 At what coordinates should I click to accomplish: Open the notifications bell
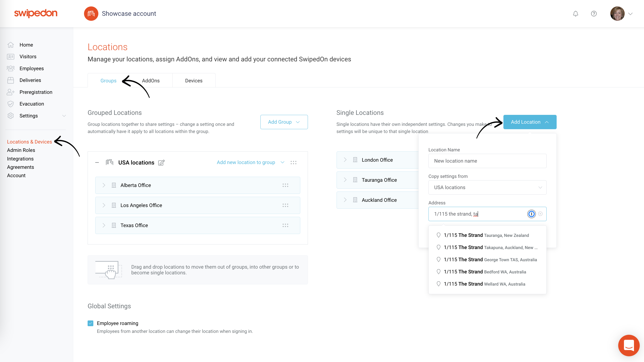(575, 14)
